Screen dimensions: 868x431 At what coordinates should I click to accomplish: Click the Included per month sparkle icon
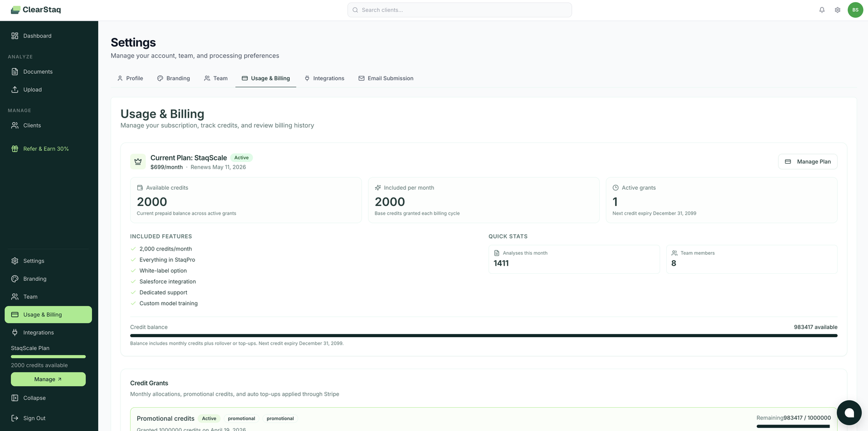pos(378,188)
